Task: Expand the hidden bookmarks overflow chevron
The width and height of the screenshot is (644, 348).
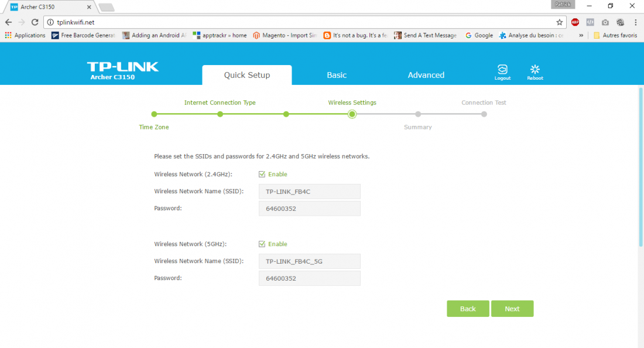Action: [581, 35]
